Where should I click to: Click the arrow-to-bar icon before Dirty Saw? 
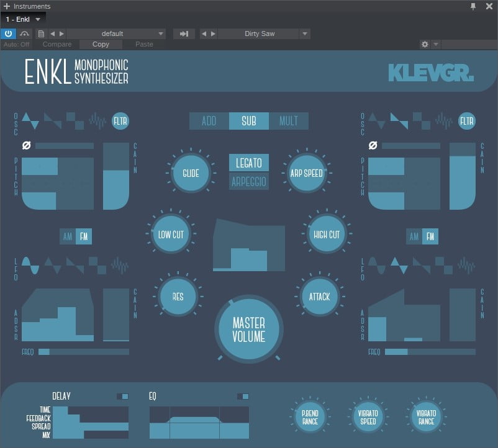184,34
